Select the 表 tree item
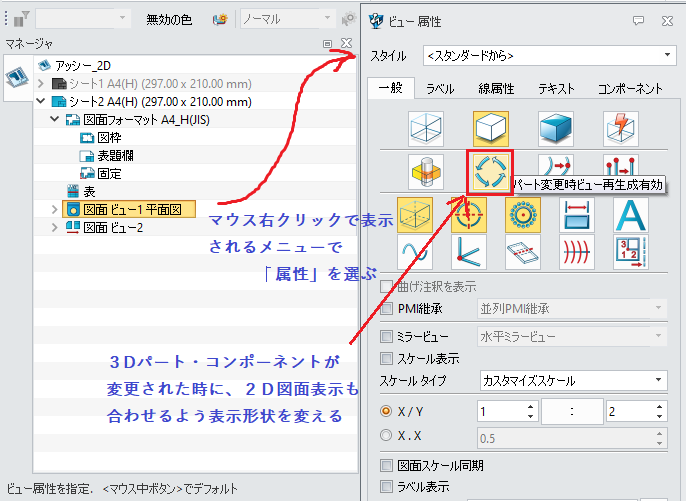 click(81, 191)
